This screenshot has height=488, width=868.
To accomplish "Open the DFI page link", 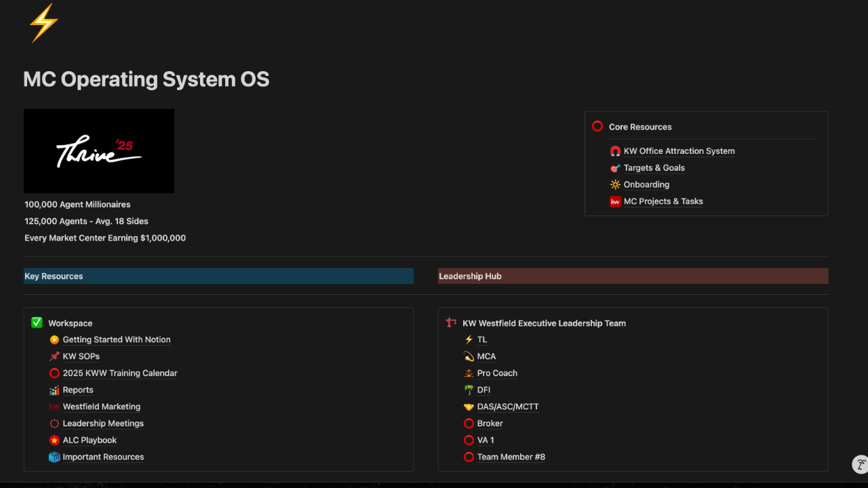I will tap(484, 390).
